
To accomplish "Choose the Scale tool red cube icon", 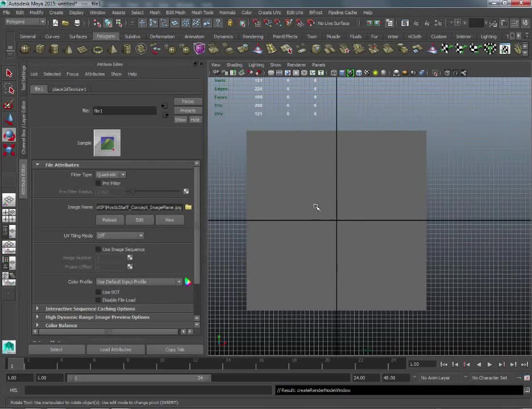I will 9,150.
